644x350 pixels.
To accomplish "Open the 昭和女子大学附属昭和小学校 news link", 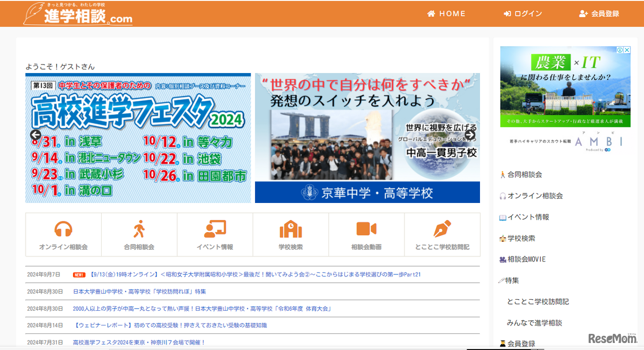I will (x=255, y=274).
